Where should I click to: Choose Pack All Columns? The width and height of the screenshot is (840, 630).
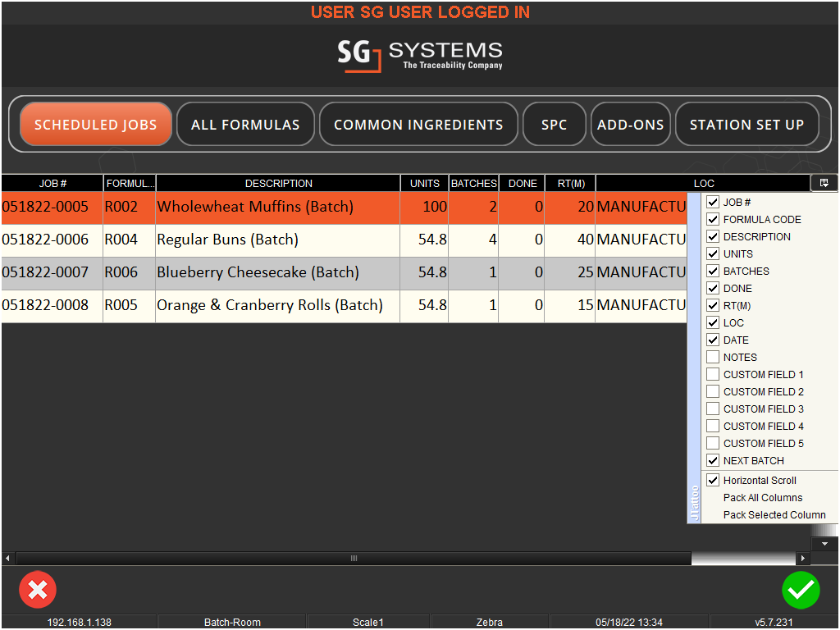pos(762,498)
